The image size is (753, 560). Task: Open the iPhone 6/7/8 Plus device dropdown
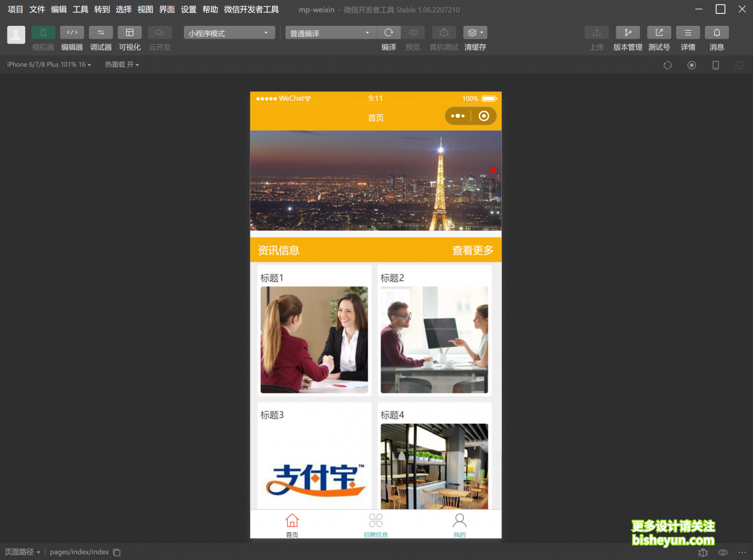click(x=49, y=65)
